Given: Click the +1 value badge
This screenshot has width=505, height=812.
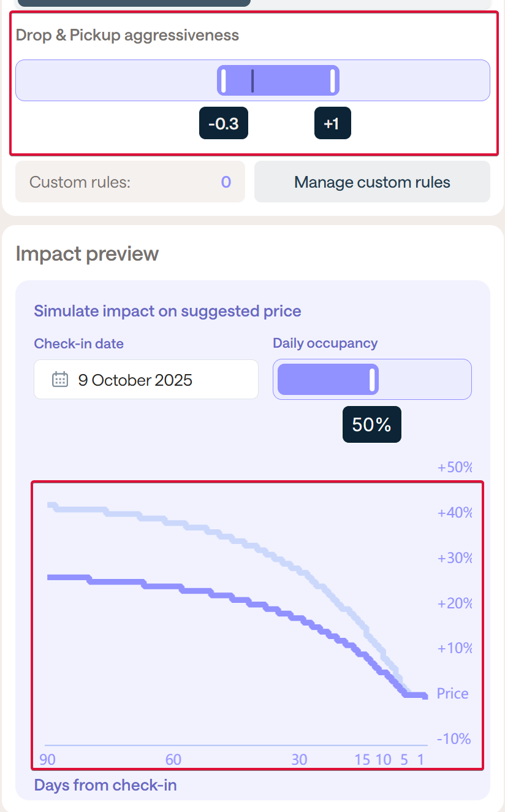Looking at the screenshot, I should 332,124.
